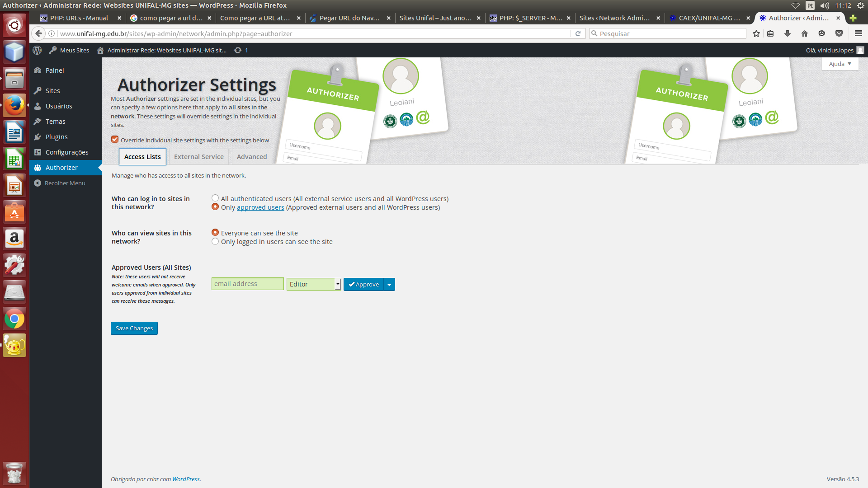Click the updates refresh icon in admin bar

(x=238, y=50)
